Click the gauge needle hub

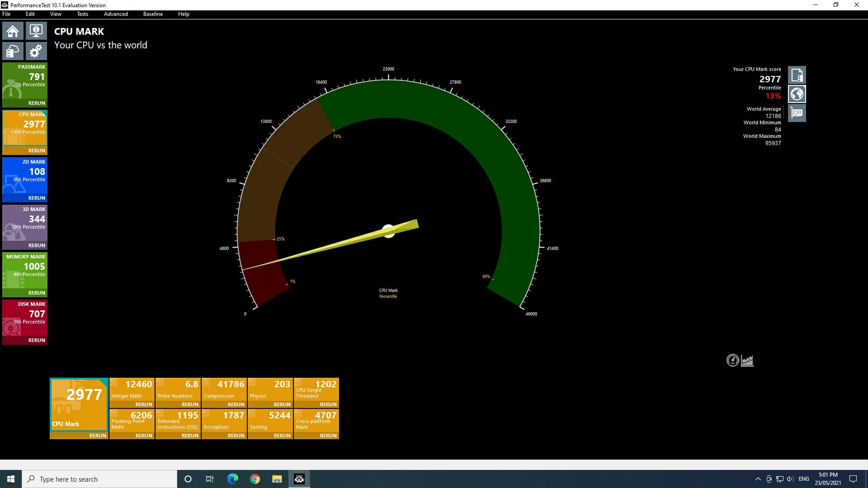pos(389,231)
